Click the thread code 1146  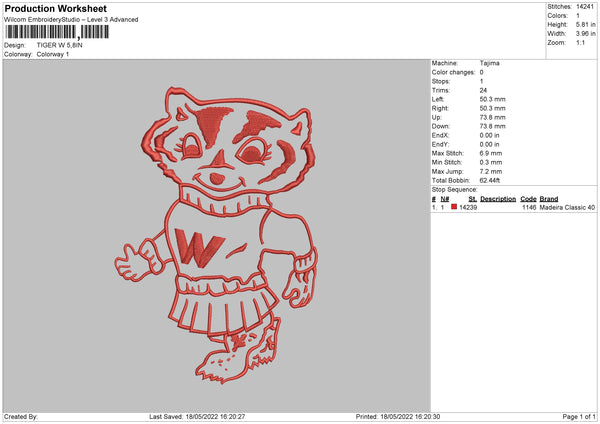click(529, 207)
